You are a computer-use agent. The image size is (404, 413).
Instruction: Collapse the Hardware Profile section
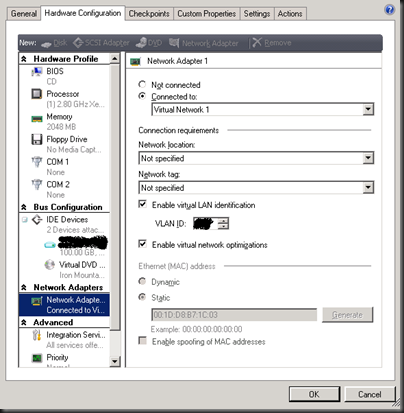click(x=24, y=59)
